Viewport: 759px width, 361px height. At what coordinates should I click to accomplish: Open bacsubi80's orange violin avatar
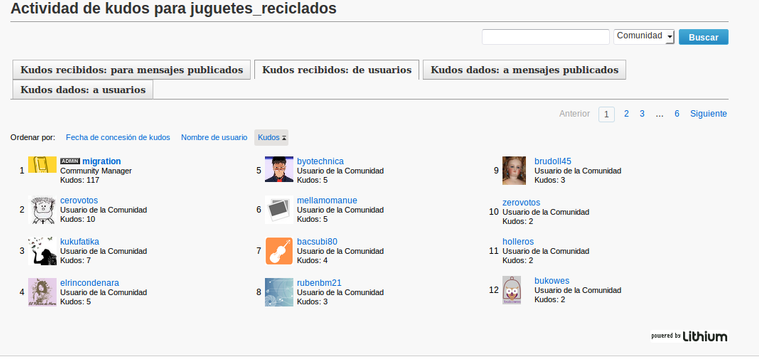279,251
